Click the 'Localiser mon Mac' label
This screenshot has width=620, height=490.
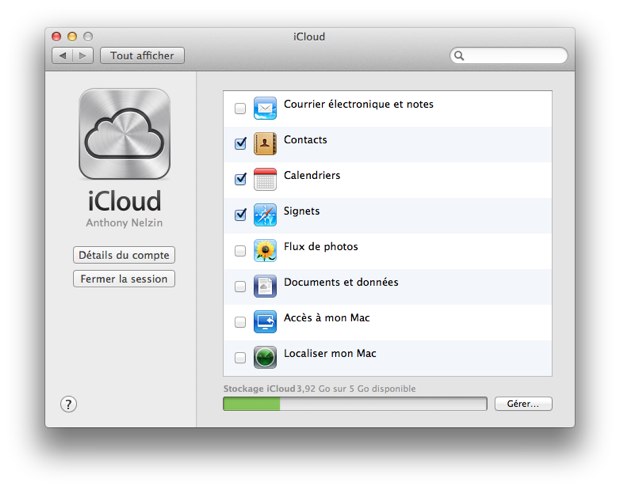(330, 354)
